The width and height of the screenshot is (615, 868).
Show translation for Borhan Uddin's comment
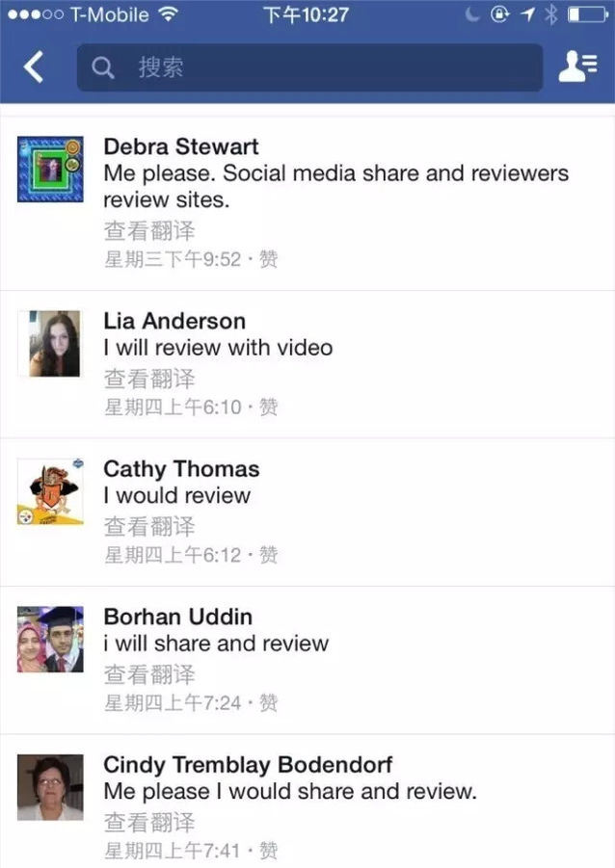(149, 674)
